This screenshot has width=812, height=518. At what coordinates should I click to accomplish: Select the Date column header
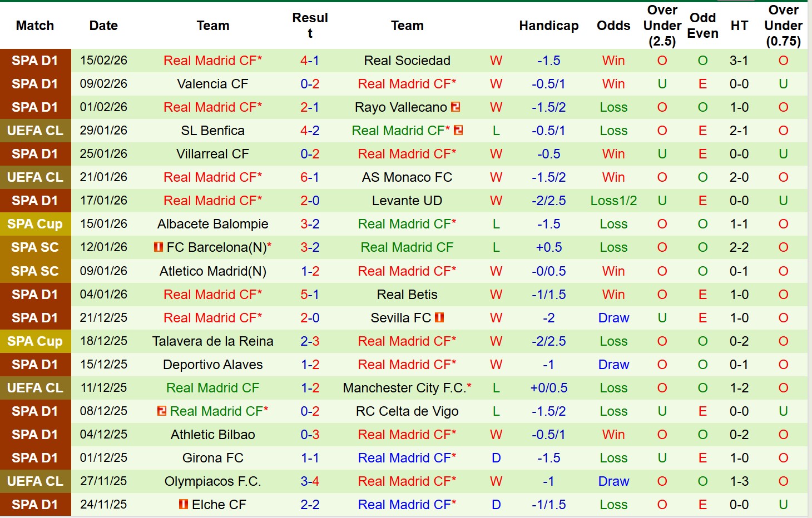click(103, 26)
